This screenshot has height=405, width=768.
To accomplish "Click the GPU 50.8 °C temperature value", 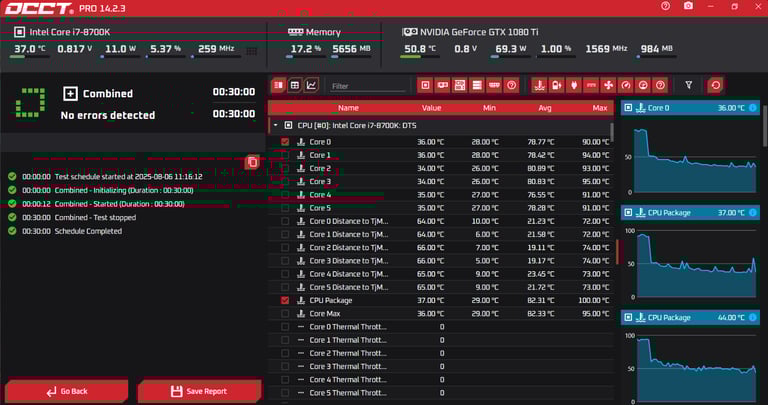I will click(x=420, y=49).
